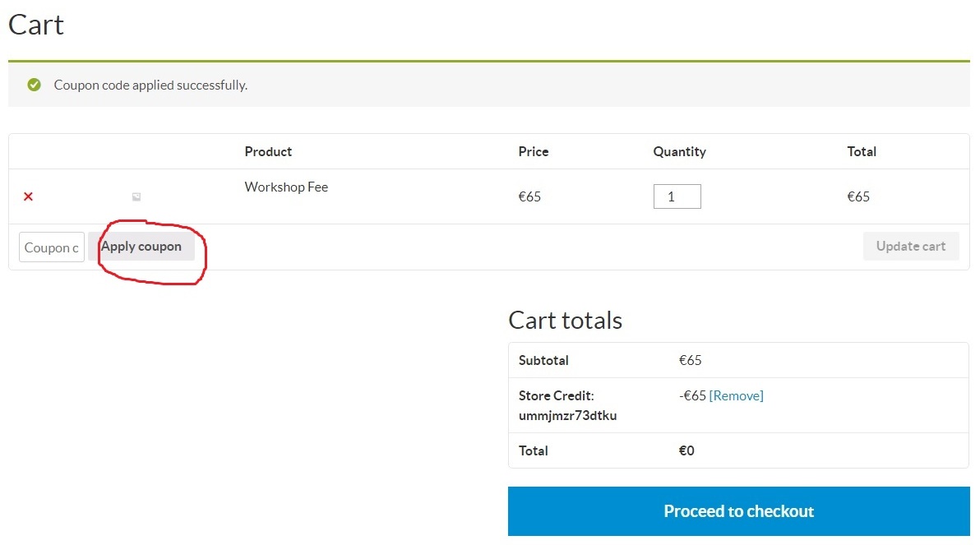Click the 'Total' column header in product table

862,151
